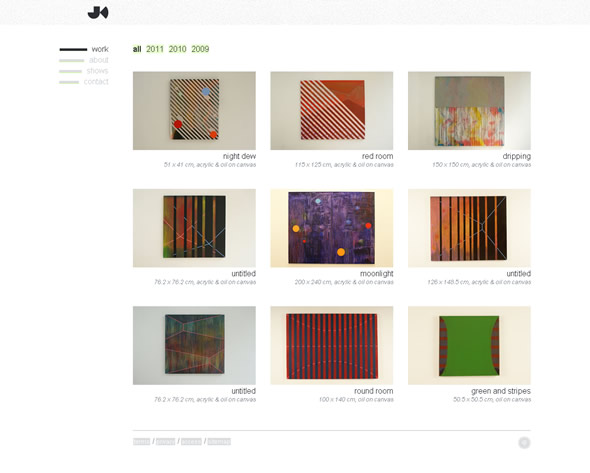The width and height of the screenshot is (590, 473).
Task: Open untitled thumbnail with green-red vertical stripes
Action: point(194,228)
